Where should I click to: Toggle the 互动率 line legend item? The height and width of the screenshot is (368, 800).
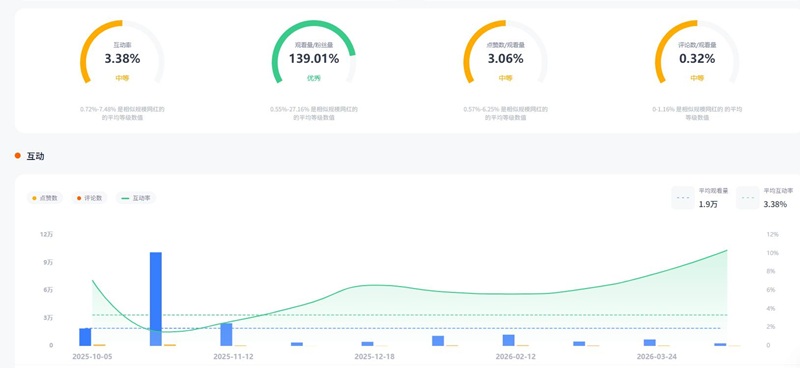coord(136,198)
